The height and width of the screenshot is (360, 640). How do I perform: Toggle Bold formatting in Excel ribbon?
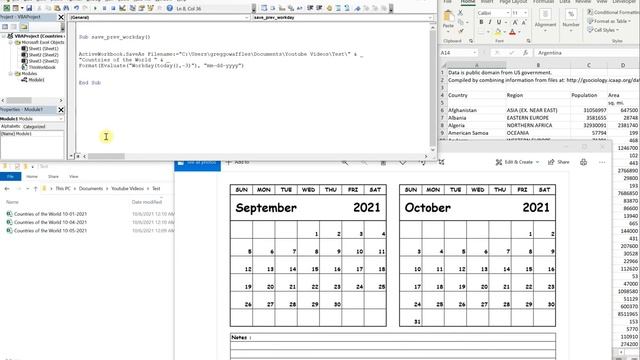tap(481, 22)
